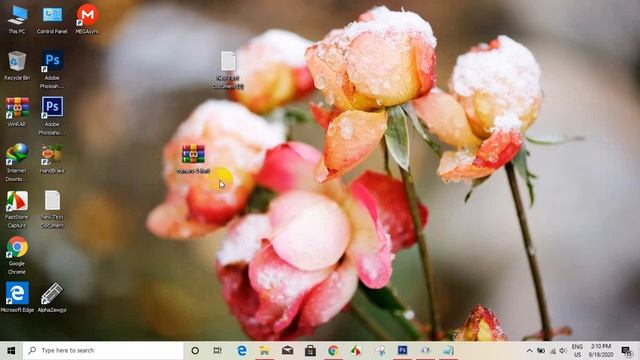This screenshot has height=360, width=640.
Task: Launch MEGAsync from the desktop
Action: (87, 20)
